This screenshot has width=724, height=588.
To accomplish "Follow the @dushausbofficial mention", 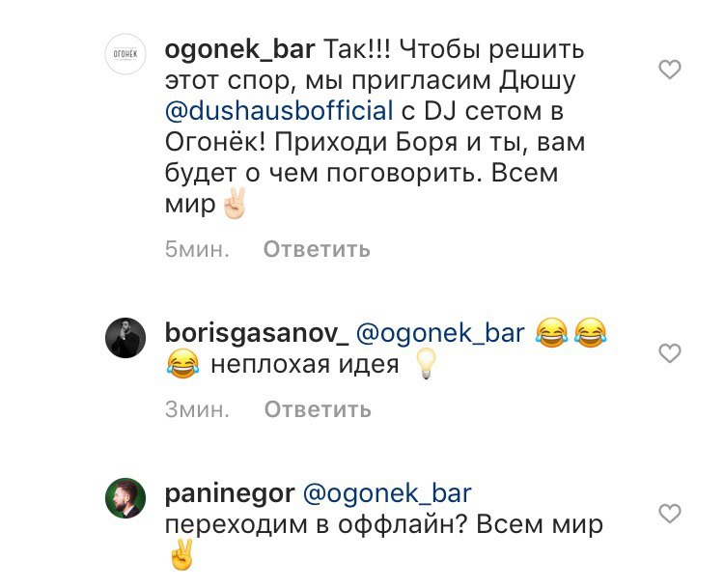I will click(x=279, y=111).
